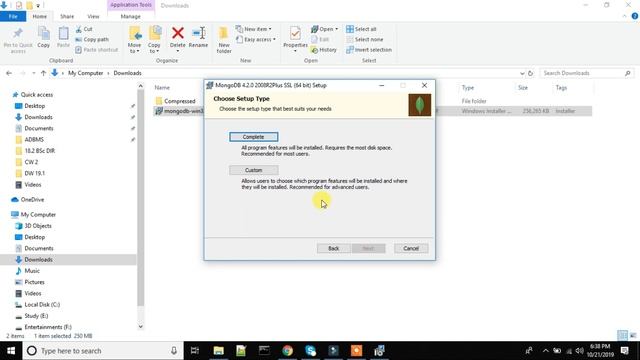This screenshot has width=640, height=360.
Task: Go Back in the MongoDB setup wizard
Action: point(333,248)
